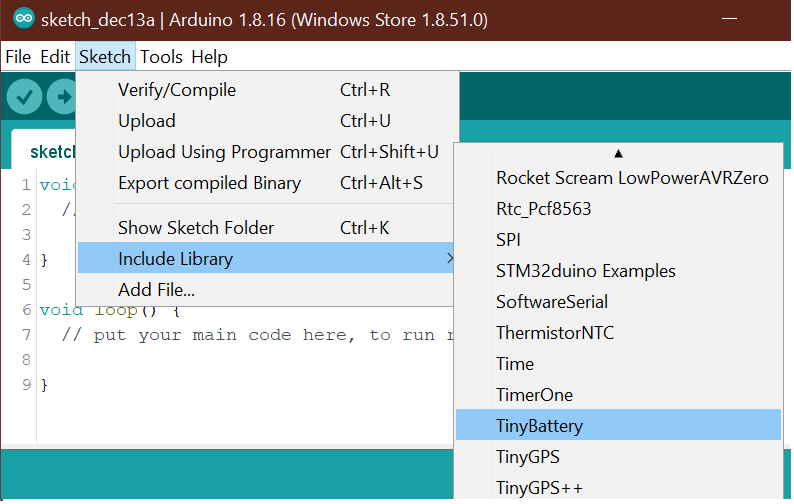Select the ThermistorNTC library
Viewport: 794px width, 504px height.
(x=618, y=333)
